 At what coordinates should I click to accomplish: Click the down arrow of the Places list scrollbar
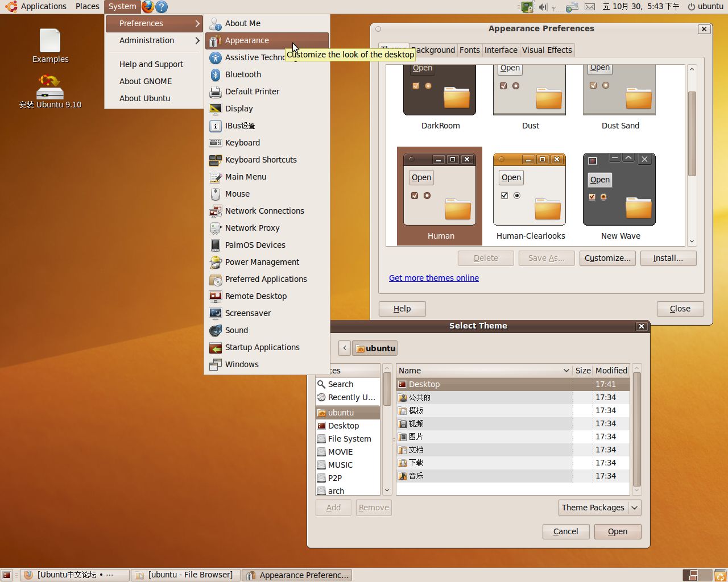[x=387, y=490]
